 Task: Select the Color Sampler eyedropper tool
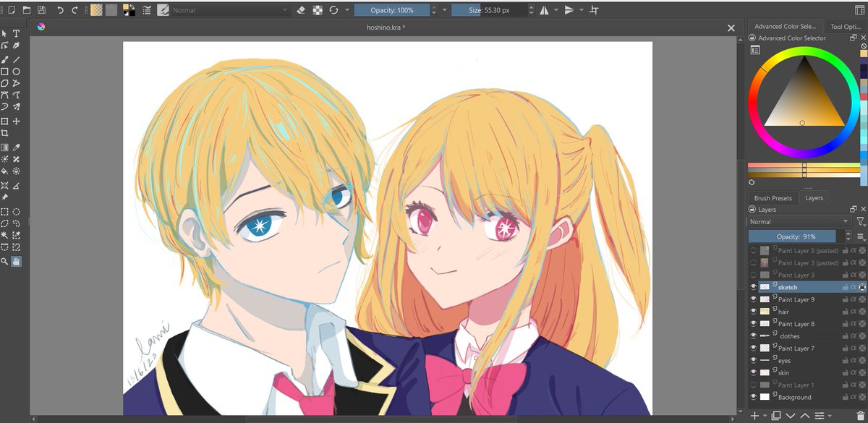click(16, 148)
